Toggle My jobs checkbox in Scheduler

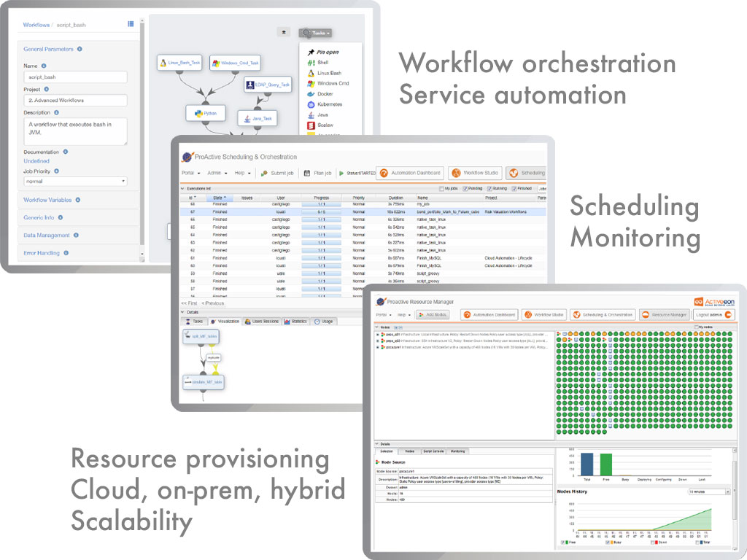click(441, 189)
